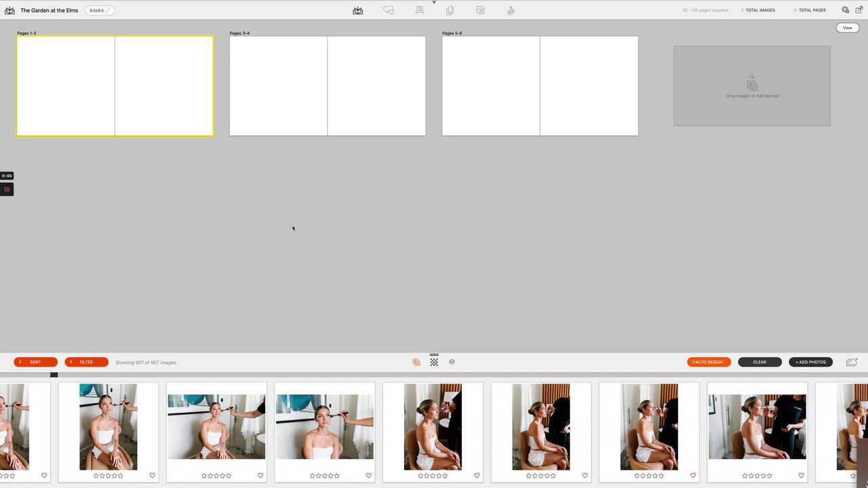
Task: Click the small triangle at top center
Action: [x=434, y=3]
